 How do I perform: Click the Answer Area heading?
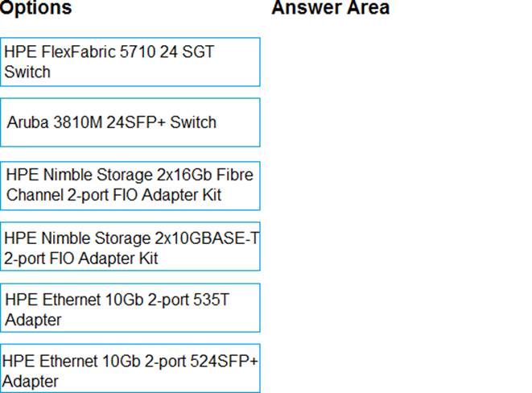click(x=330, y=8)
